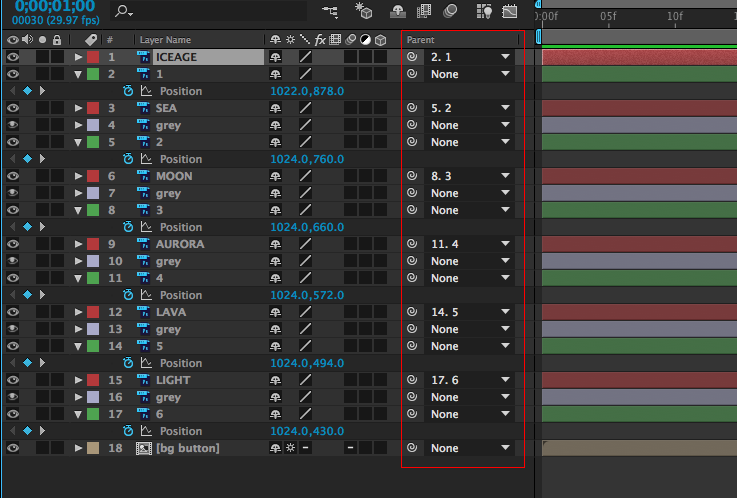Toggle lock box for ICEAGE layer
Image resolution: width=737 pixels, height=498 pixels.
(x=57, y=57)
